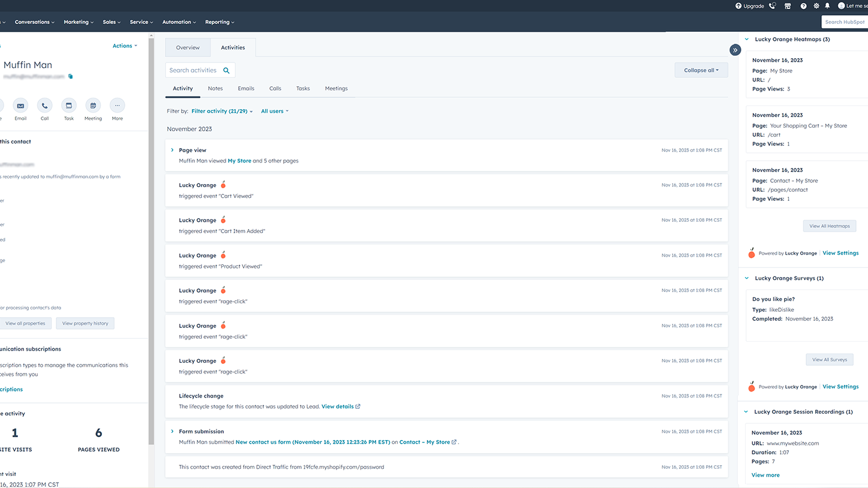868x488 pixels.
Task: Open the settings gear in the top bar
Action: pyautogui.click(x=816, y=6)
